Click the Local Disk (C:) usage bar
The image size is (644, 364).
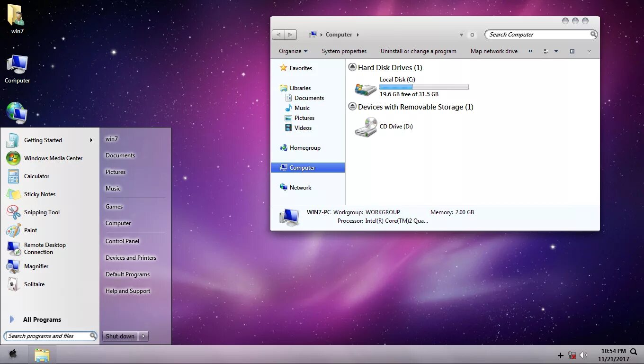pyautogui.click(x=424, y=87)
